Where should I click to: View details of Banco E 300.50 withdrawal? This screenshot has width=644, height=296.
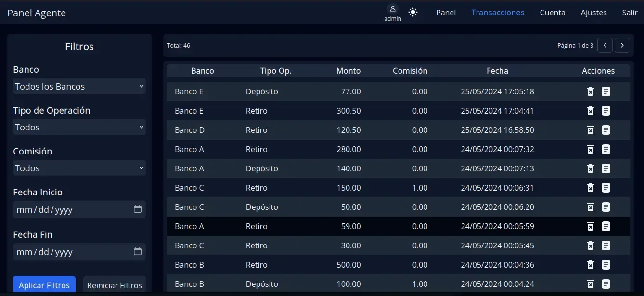[606, 111]
